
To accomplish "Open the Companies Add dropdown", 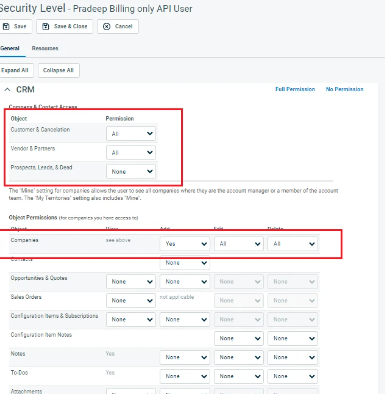I will (x=185, y=244).
